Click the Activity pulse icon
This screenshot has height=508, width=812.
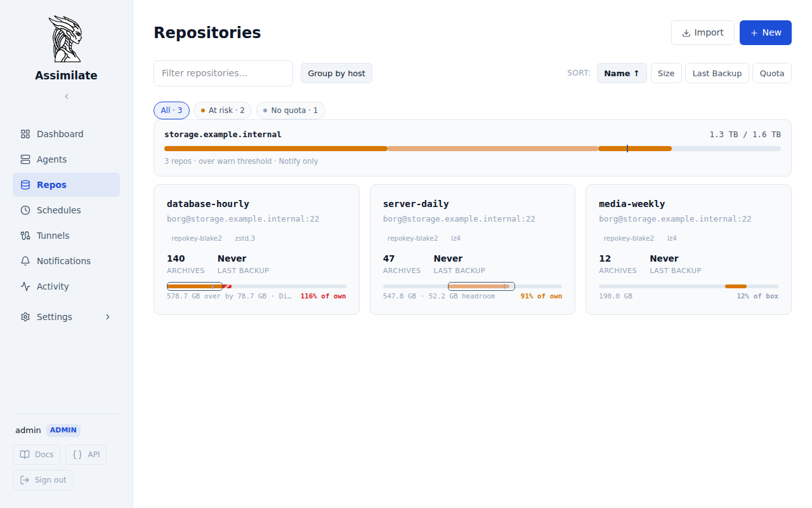tap(25, 286)
